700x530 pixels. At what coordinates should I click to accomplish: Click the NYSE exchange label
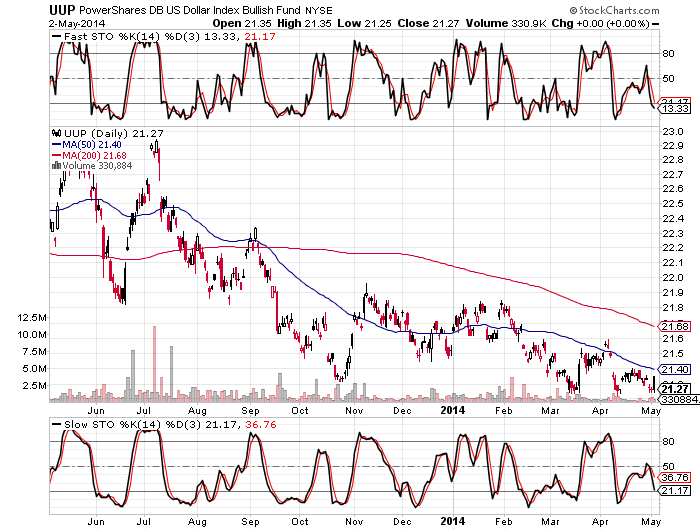[319, 10]
